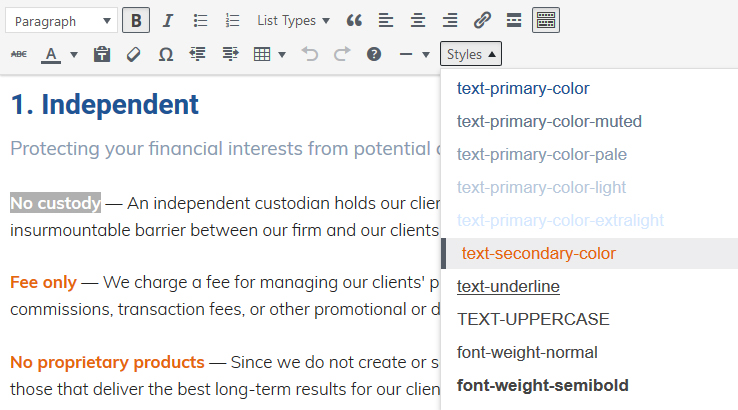Screen dimensions: 738x410
Task: Select text-secondary-color style
Action: tap(589, 253)
